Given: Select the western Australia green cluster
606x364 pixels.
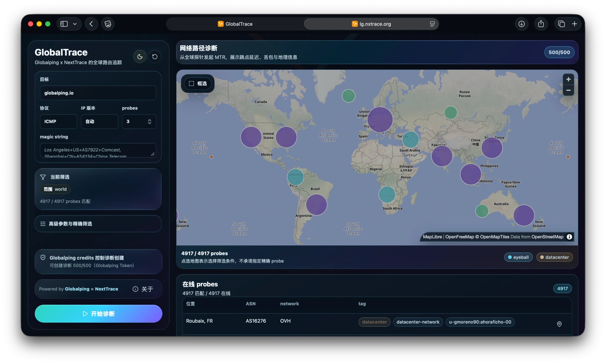Looking at the screenshot, I should coord(482,211).
